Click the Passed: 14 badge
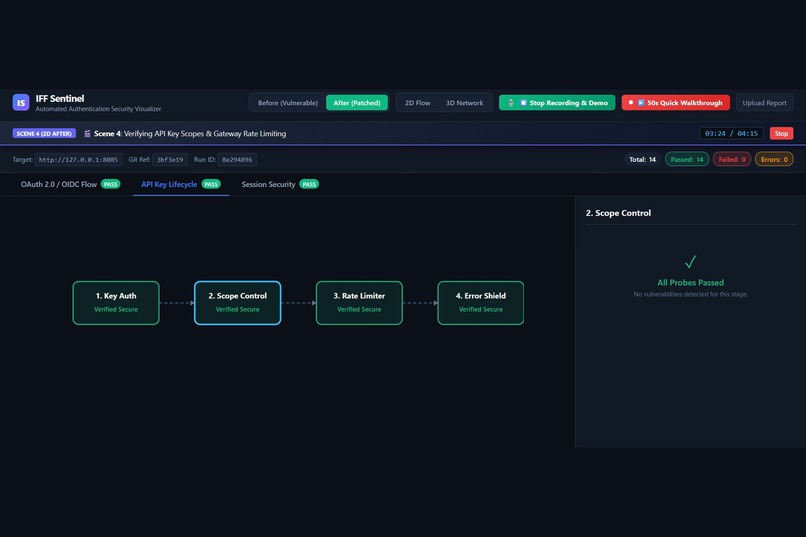 687,159
